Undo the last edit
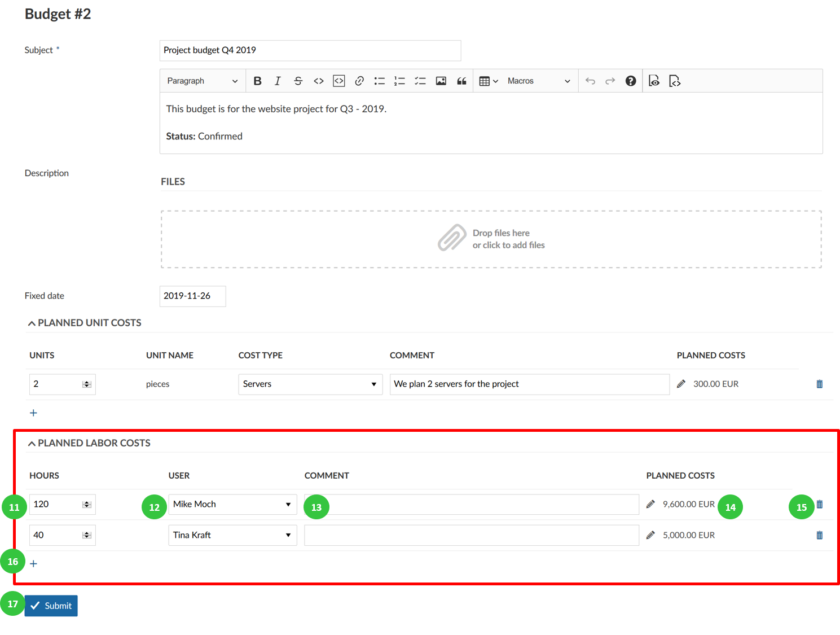840x635 pixels. point(590,81)
